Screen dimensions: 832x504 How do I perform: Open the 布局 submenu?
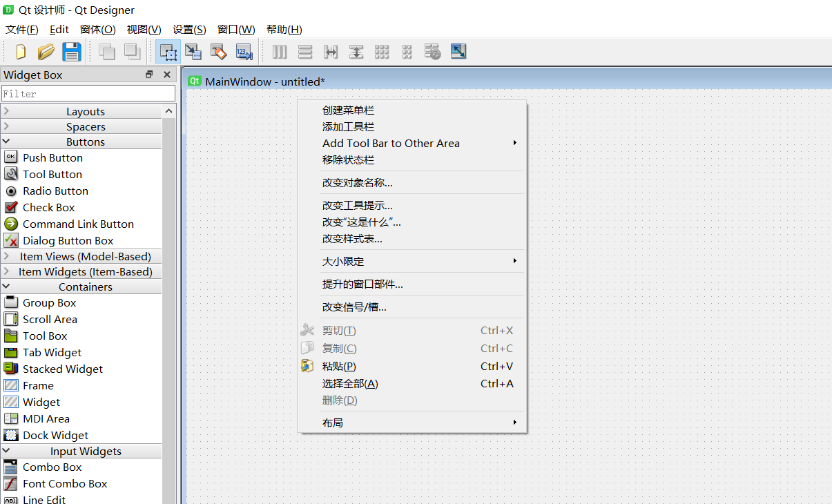click(412, 423)
